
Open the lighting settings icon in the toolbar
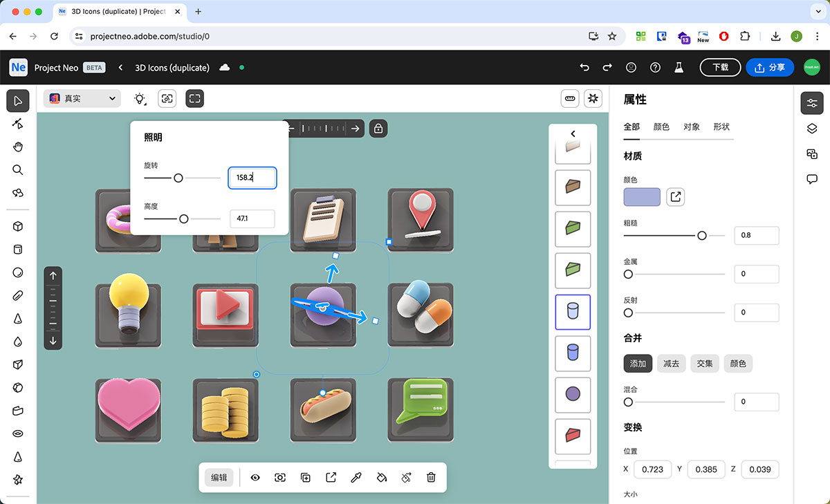140,98
